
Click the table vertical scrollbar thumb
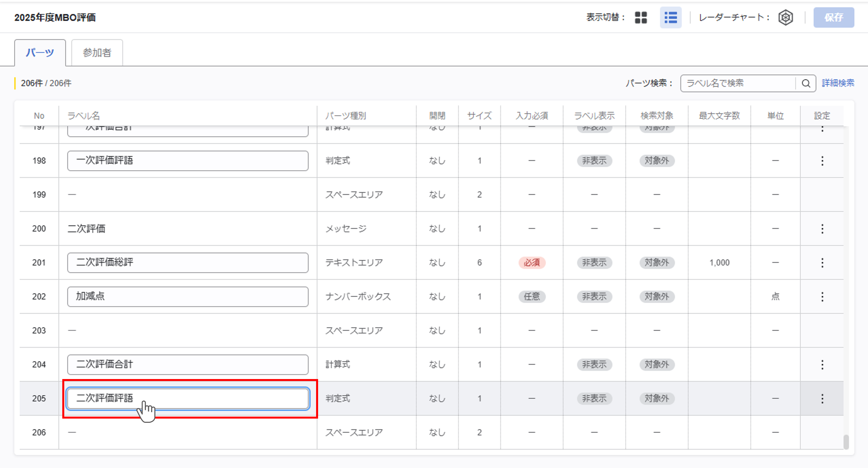click(x=846, y=442)
